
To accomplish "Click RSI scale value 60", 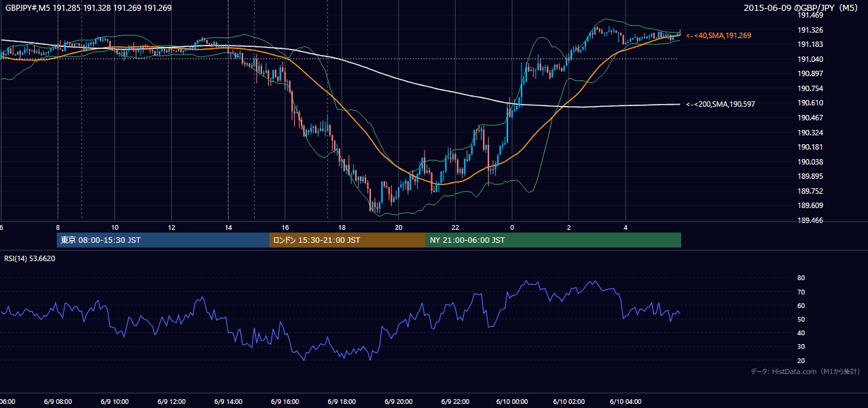I will pyautogui.click(x=801, y=305).
